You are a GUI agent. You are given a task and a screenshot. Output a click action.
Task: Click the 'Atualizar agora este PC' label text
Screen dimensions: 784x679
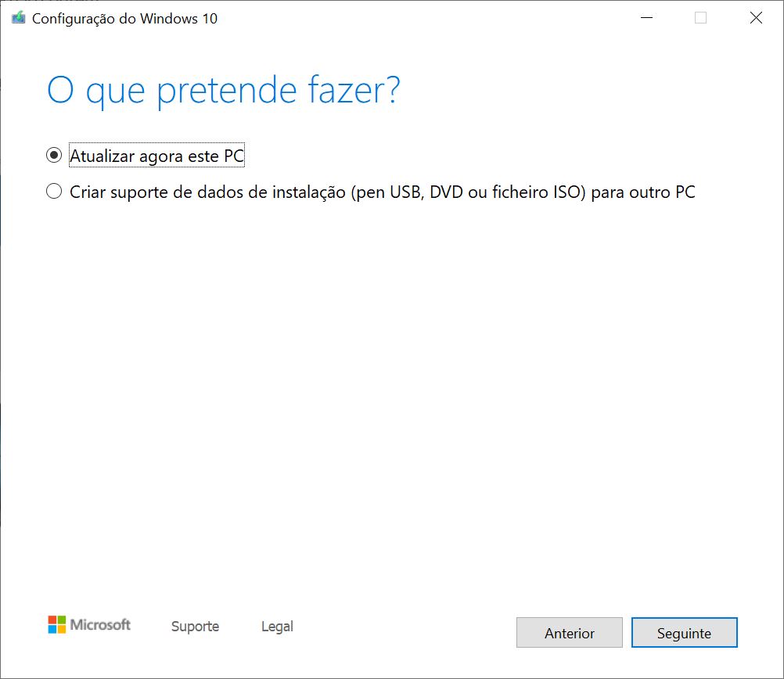[x=157, y=156]
